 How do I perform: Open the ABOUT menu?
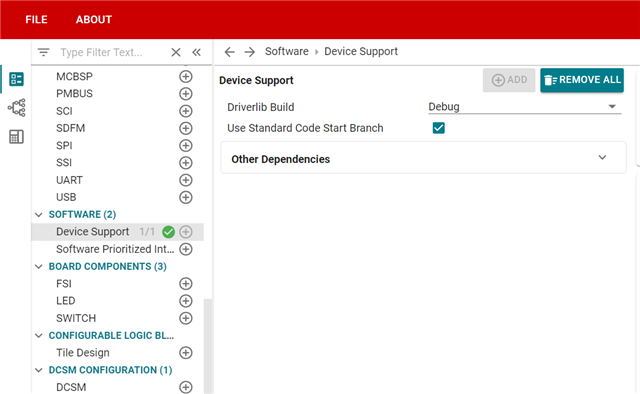94,20
